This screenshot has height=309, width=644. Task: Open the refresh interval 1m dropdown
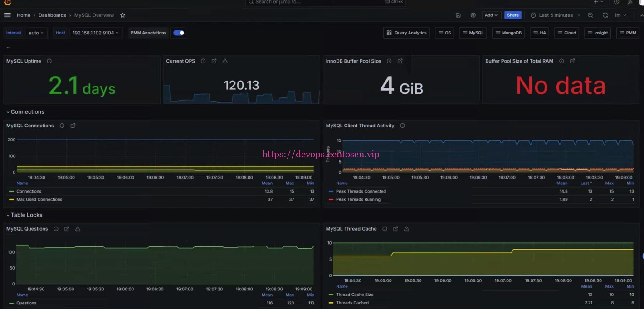click(x=620, y=15)
